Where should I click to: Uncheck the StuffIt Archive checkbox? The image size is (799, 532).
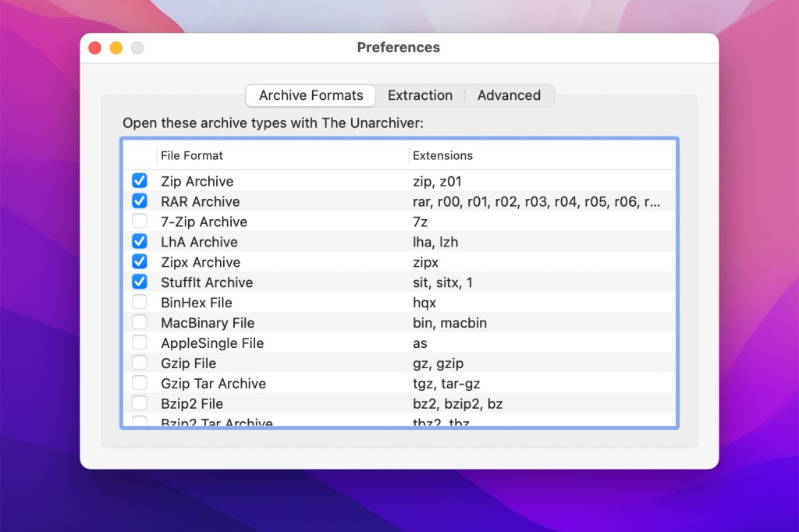point(140,282)
